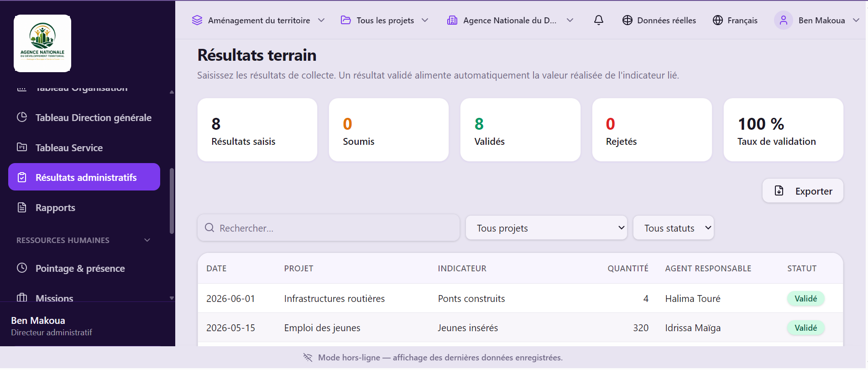This screenshot has width=868, height=370.
Task: Click the folder icon beside Tous les projets
Action: [x=346, y=20]
